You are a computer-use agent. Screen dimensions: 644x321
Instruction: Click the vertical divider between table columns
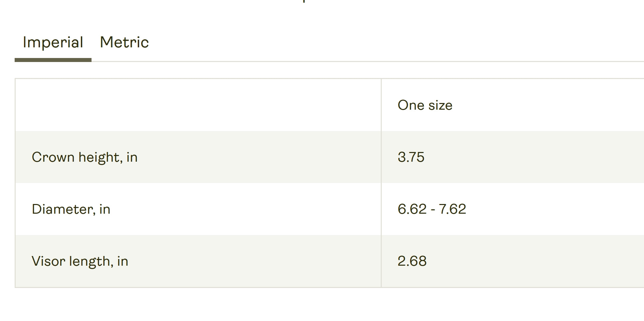click(x=381, y=183)
